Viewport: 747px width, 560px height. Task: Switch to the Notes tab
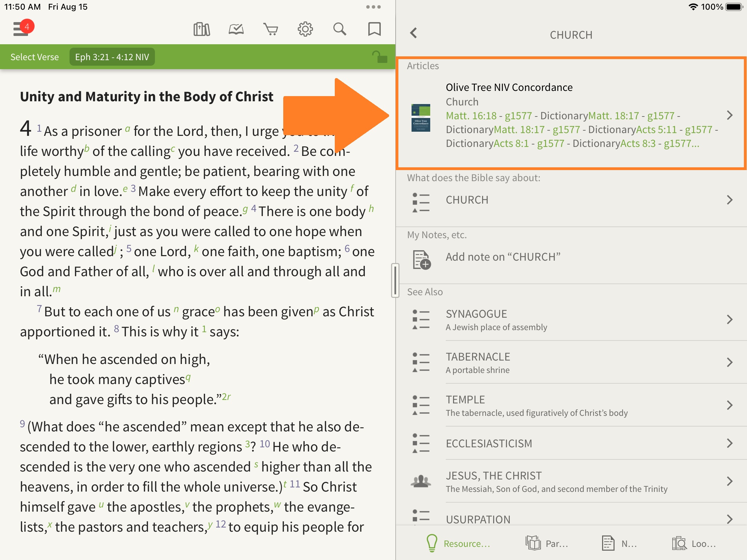tap(619, 543)
